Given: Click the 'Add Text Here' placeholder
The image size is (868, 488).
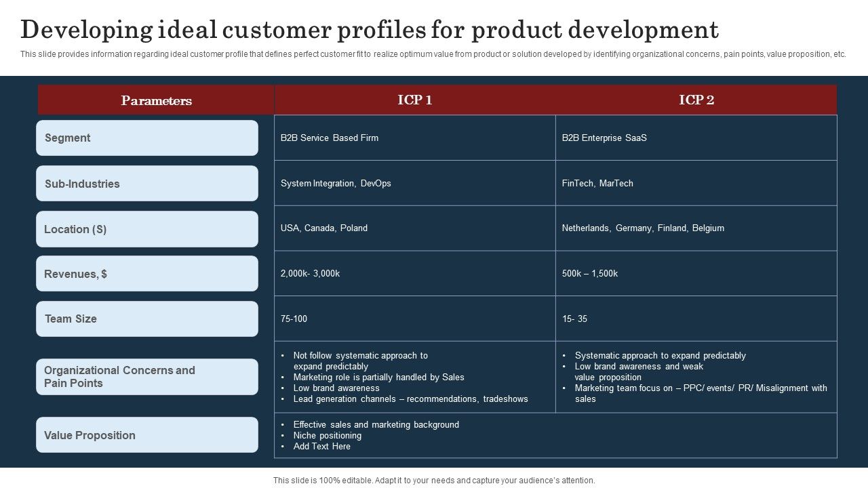Looking at the screenshot, I should [x=321, y=447].
